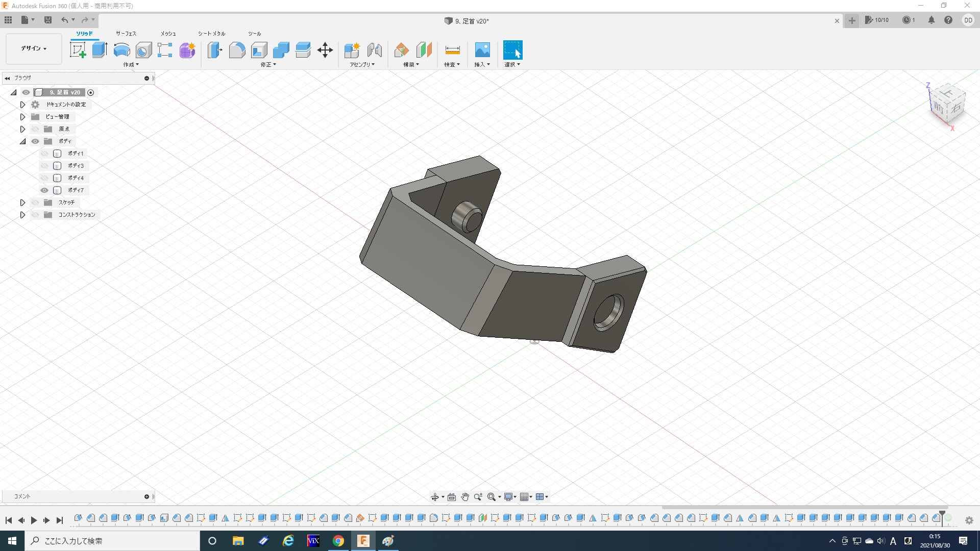Open the 作成 menu label
This screenshot has width=980, height=551.
[131, 65]
